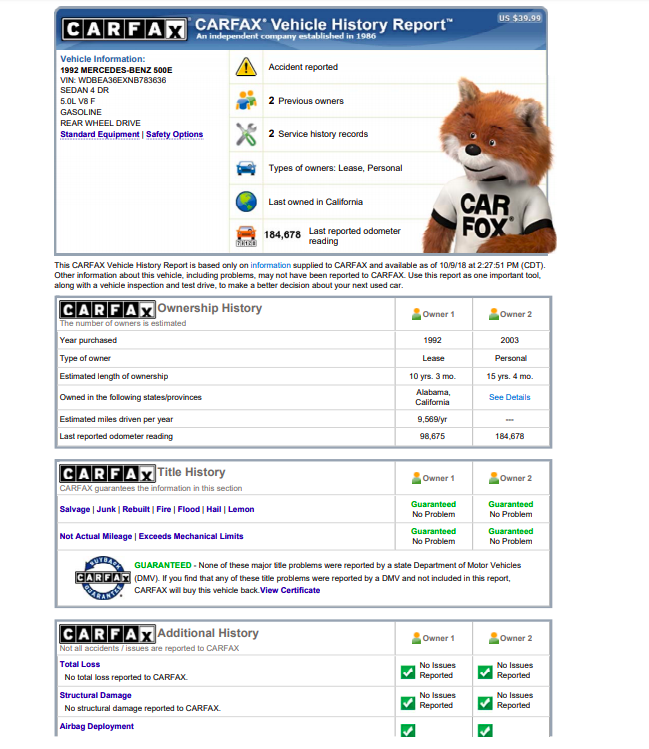The height and width of the screenshot is (749, 649).
Task: Click the 184,678 odometer value in summary
Action: pyautogui.click(x=282, y=235)
